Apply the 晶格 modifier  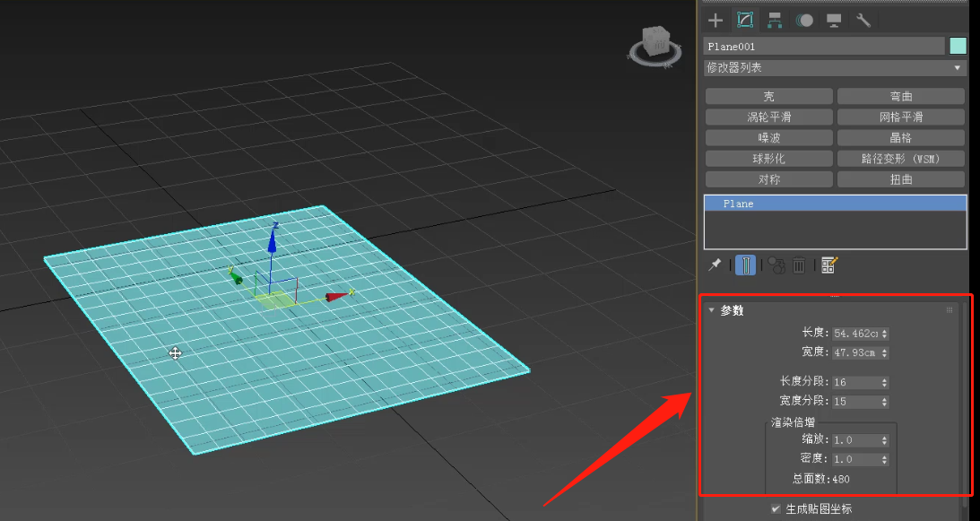(900, 137)
